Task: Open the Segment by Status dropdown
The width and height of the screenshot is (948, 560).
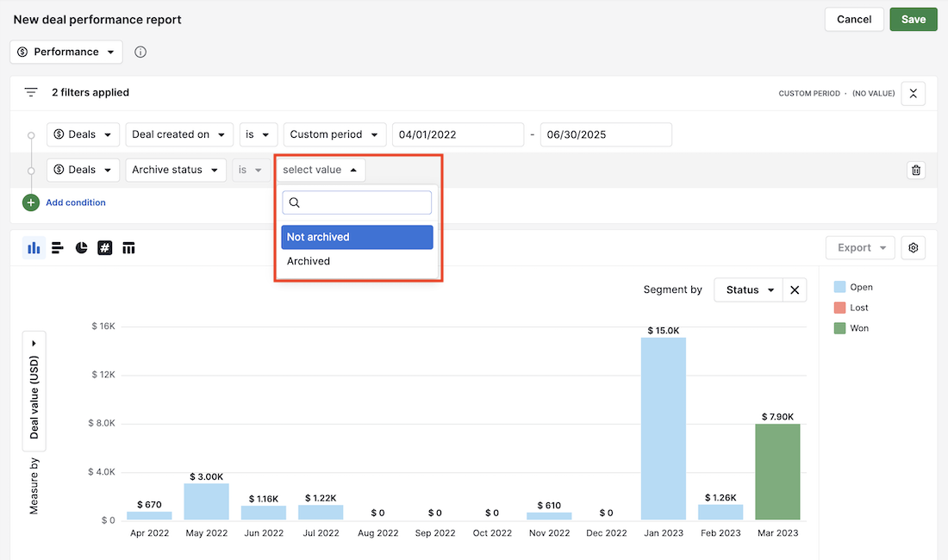Action: pos(748,290)
